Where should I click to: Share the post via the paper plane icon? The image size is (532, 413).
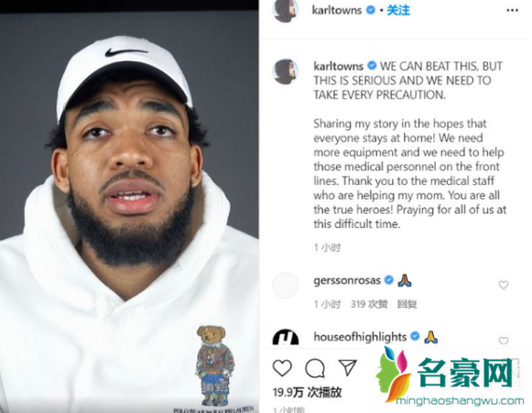pyautogui.click(x=348, y=367)
